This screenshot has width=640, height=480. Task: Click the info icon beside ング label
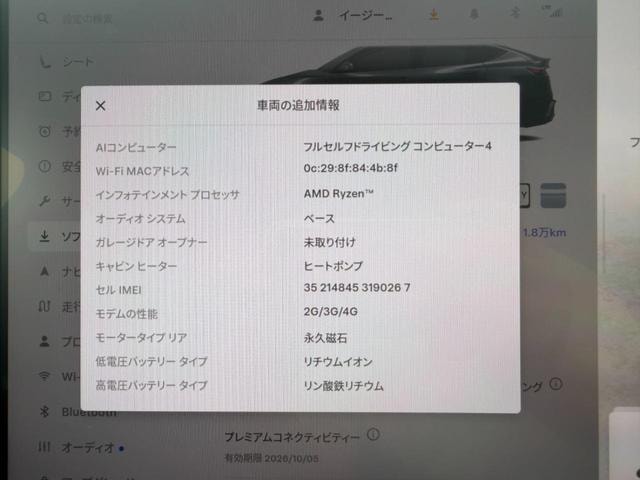pos(556,384)
